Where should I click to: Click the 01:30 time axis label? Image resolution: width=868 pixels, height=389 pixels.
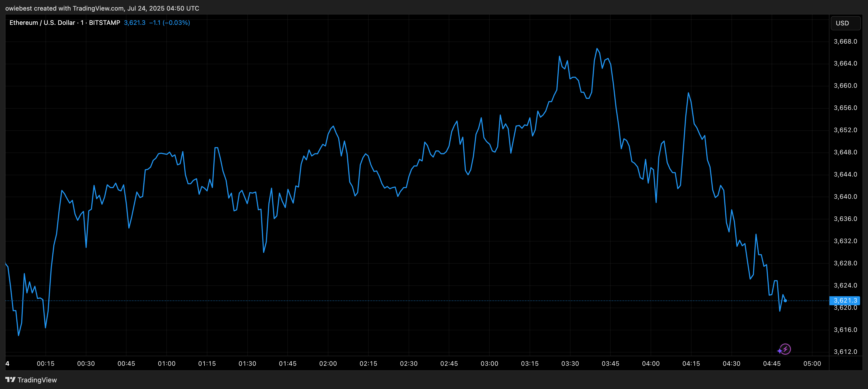[x=247, y=364]
